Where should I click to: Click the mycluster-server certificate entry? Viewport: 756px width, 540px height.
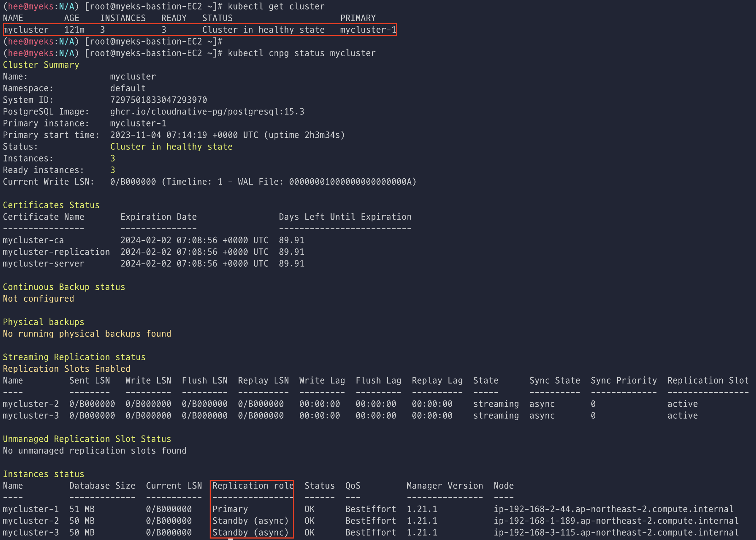43,264
